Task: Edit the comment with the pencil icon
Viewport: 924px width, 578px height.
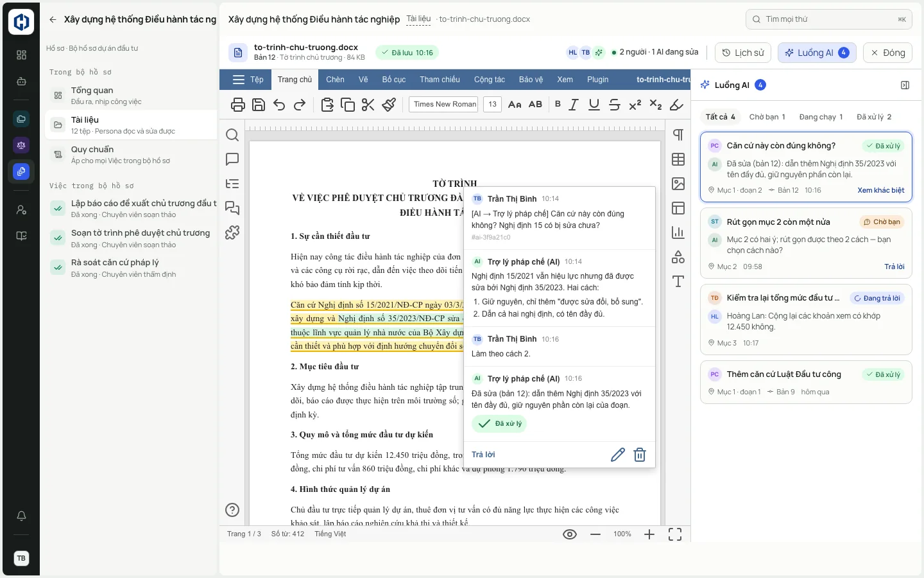Action: pyautogui.click(x=618, y=455)
